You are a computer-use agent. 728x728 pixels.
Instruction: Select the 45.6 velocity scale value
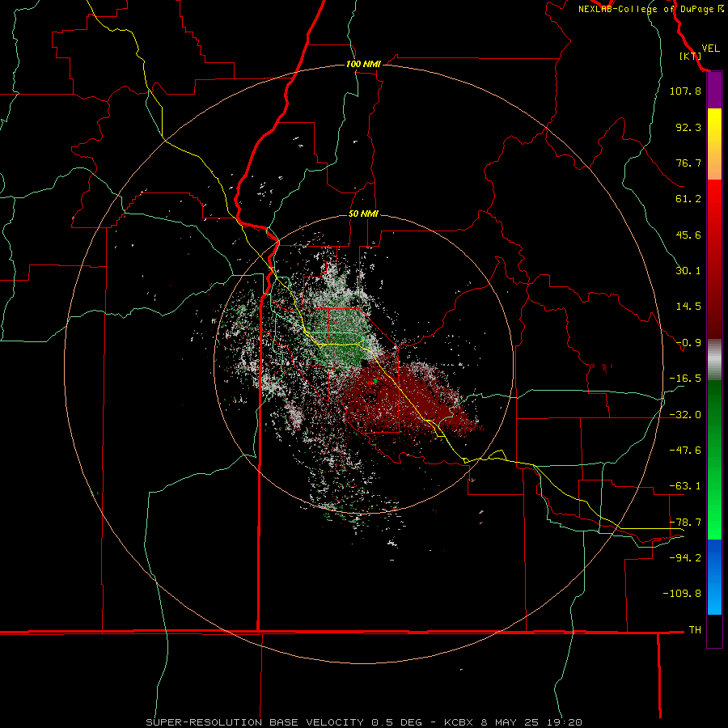pyautogui.click(x=688, y=235)
